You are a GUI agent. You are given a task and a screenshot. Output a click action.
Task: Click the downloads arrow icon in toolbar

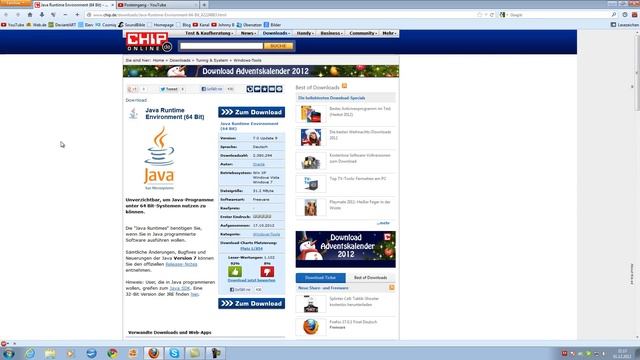(42, 15)
